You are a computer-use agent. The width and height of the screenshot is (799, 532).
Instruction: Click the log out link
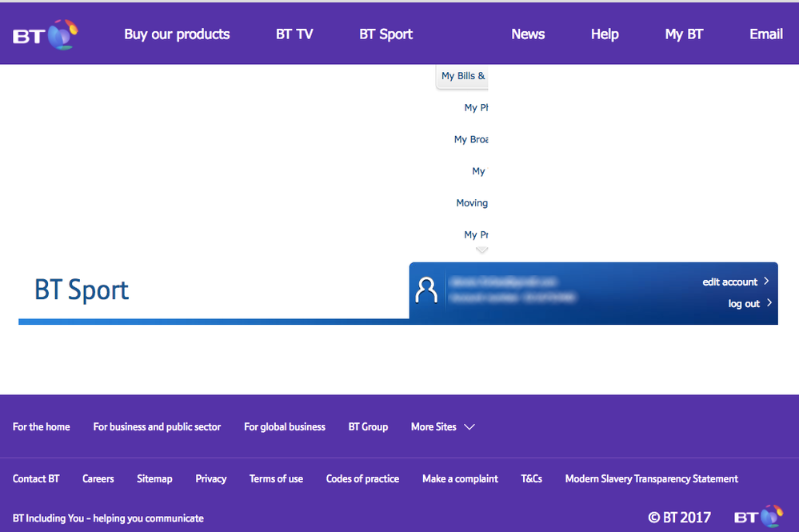point(744,304)
